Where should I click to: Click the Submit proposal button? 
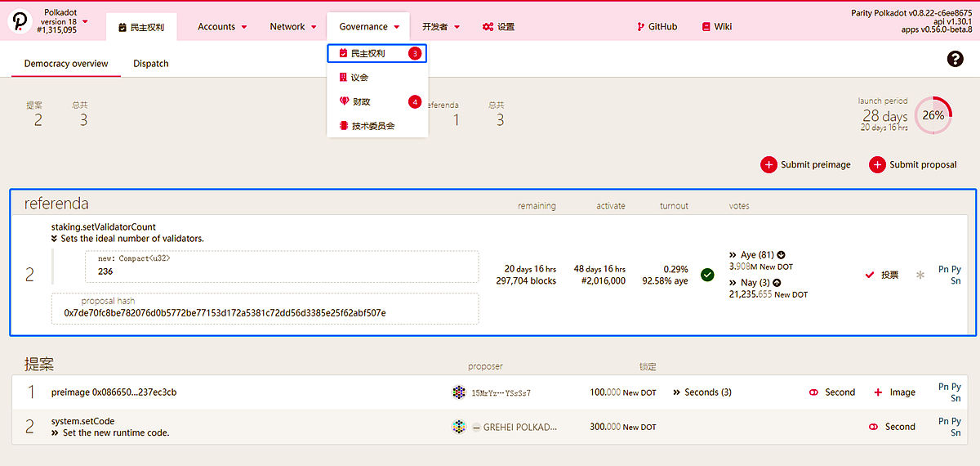click(x=913, y=164)
